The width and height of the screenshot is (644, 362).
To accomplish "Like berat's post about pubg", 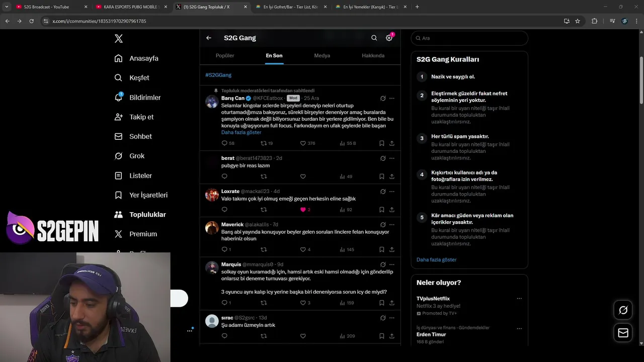I will pos(303,176).
